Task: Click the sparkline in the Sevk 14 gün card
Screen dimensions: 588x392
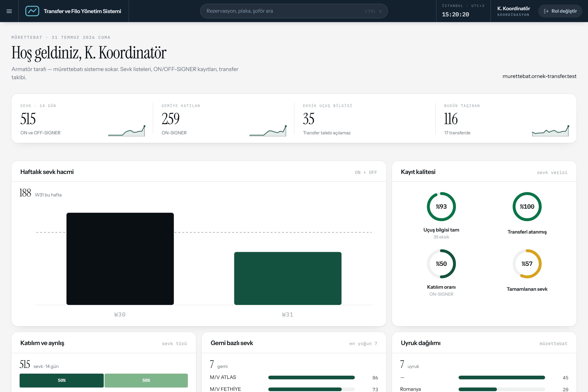Action: pyautogui.click(x=127, y=130)
